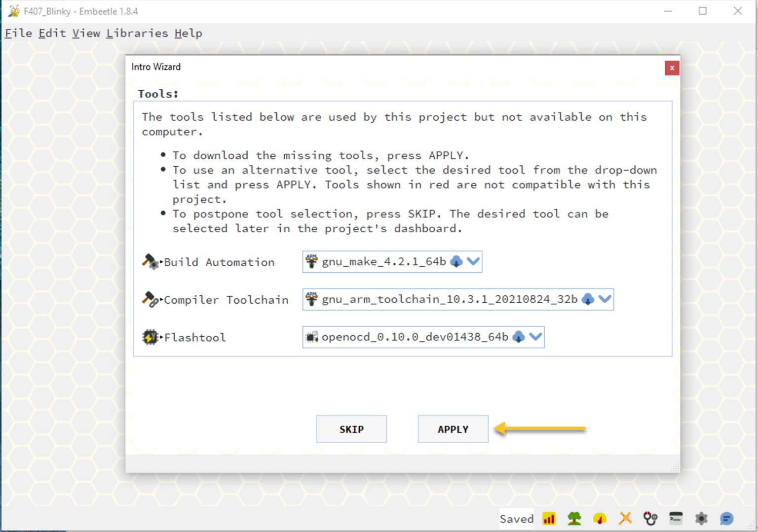
Task: Open the Edit menu
Action: [51, 33]
